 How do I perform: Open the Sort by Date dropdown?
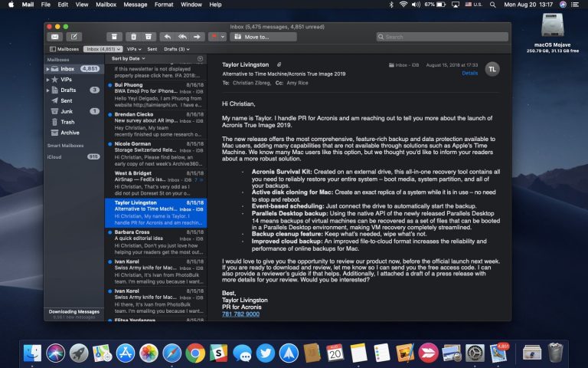[x=128, y=58]
